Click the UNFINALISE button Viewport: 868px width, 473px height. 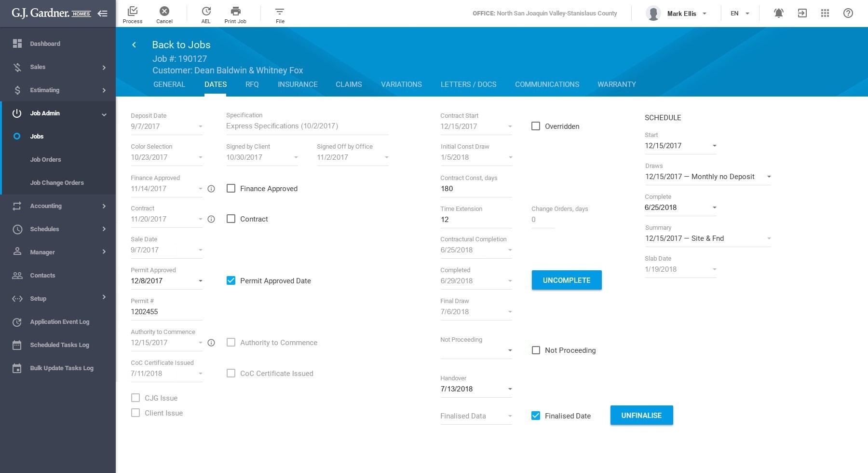641,415
